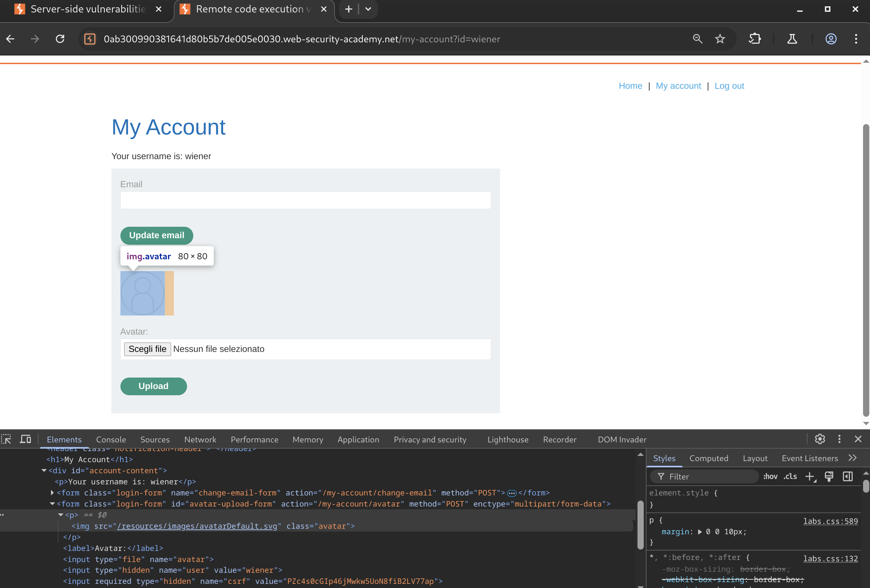The image size is (870, 588).
Task: Toggle the device toolbar emulation icon
Action: (25, 439)
